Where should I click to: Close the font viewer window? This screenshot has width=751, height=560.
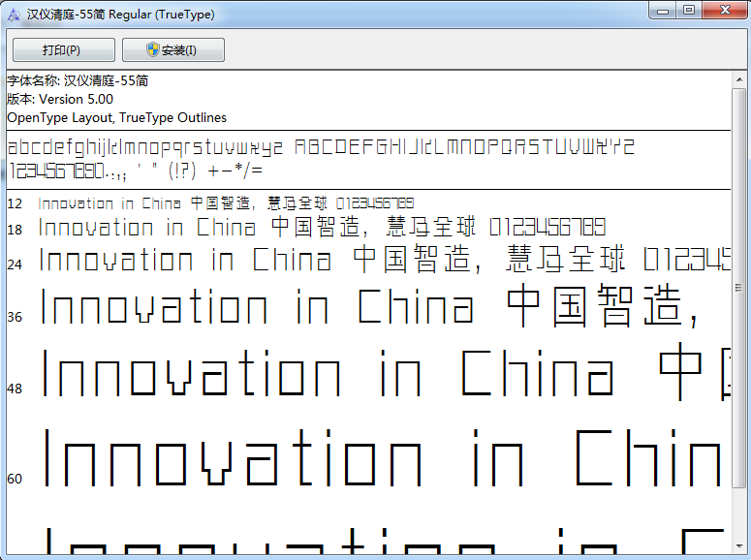(723, 11)
